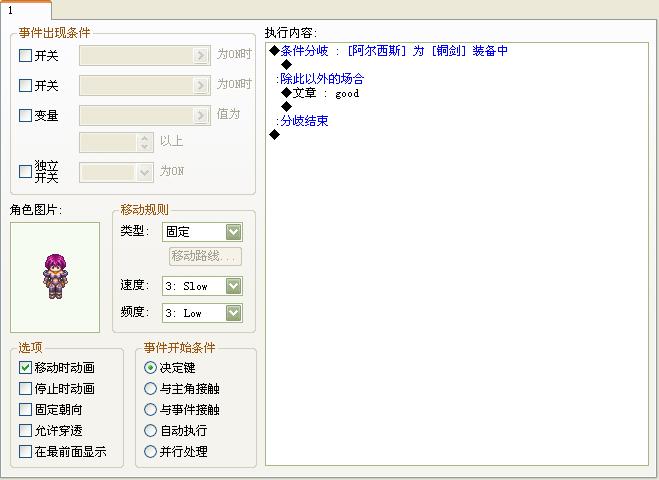Select the 并行处理 trigger radio button
This screenshot has height=480, width=659.
point(150,452)
